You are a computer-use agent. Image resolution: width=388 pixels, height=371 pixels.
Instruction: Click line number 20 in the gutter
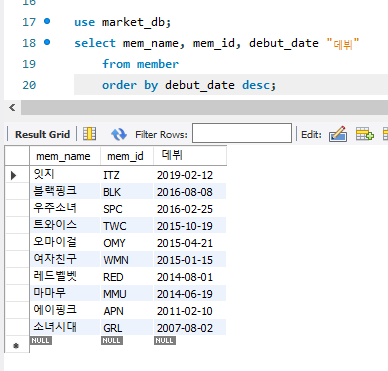(x=29, y=85)
